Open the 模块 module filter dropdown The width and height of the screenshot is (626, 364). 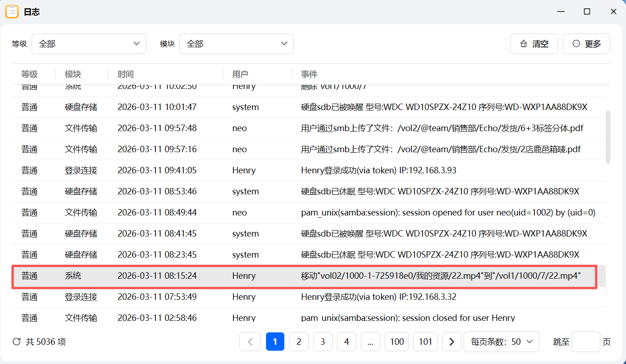click(x=237, y=44)
